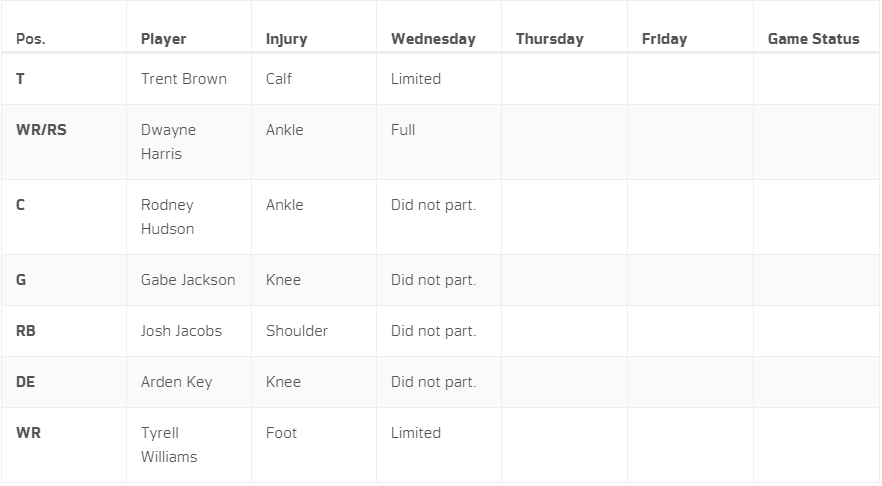The image size is (882, 486).
Task: Click the Full Wednesday practice status
Action: coord(403,130)
